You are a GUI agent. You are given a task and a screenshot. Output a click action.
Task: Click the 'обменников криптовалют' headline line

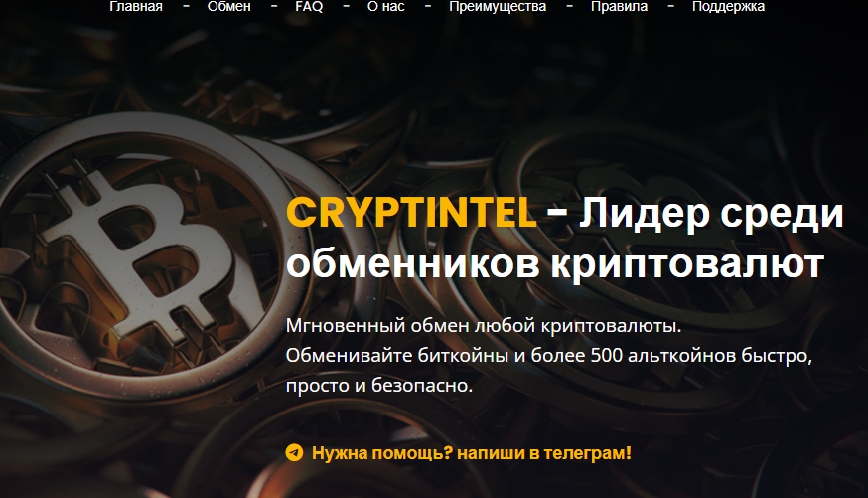click(x=555, y=263)
